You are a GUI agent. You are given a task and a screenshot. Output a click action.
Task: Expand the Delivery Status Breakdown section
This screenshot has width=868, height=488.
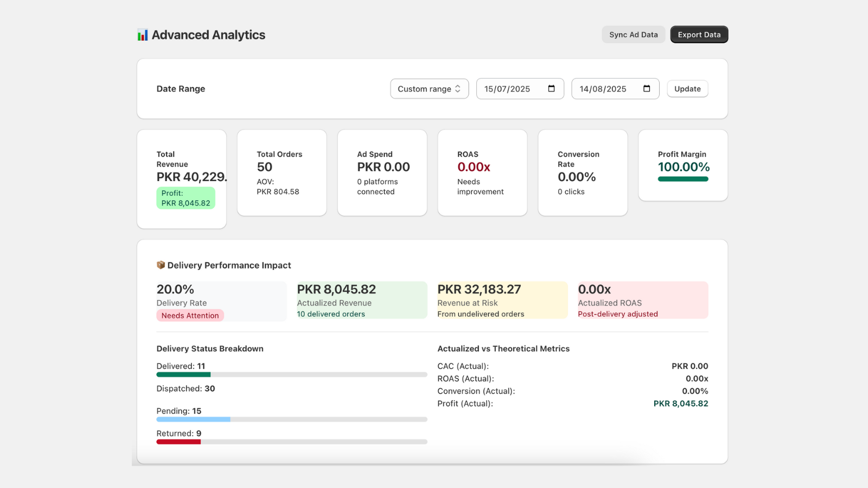210,349
